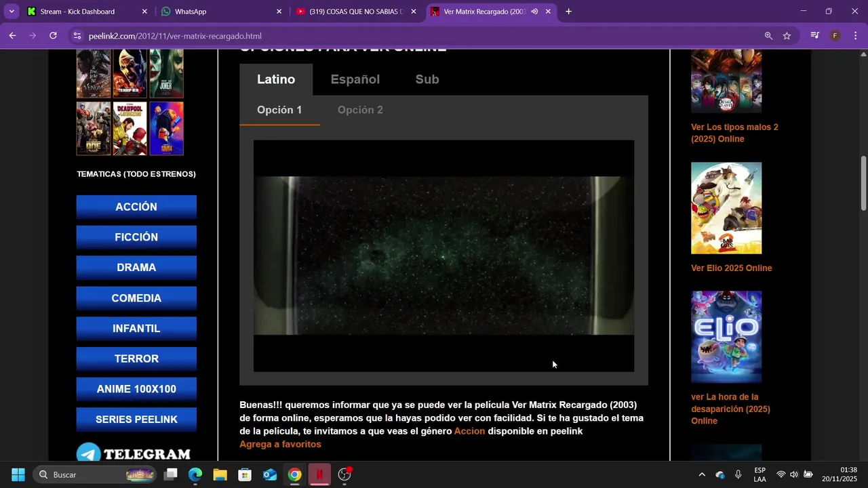Viewport: 868px width, 488px height.
Task: Open the DRAMA category button
Action: tap(136, 268)
